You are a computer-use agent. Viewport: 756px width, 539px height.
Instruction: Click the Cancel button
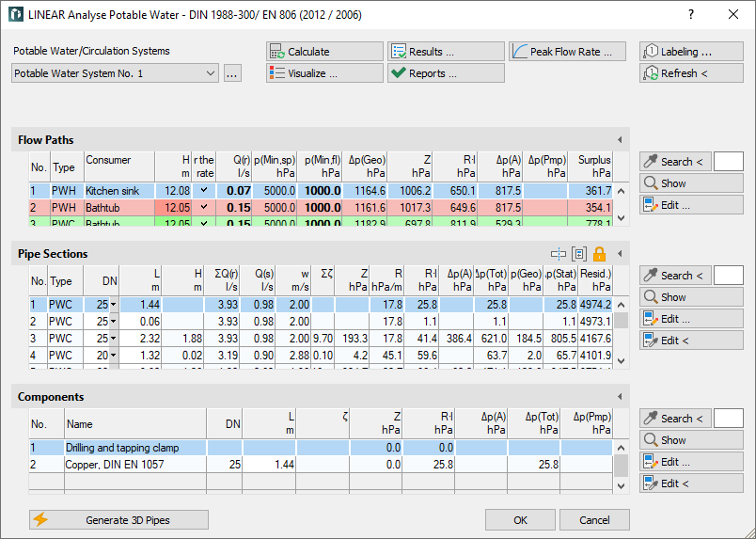[x=594, y=519]
